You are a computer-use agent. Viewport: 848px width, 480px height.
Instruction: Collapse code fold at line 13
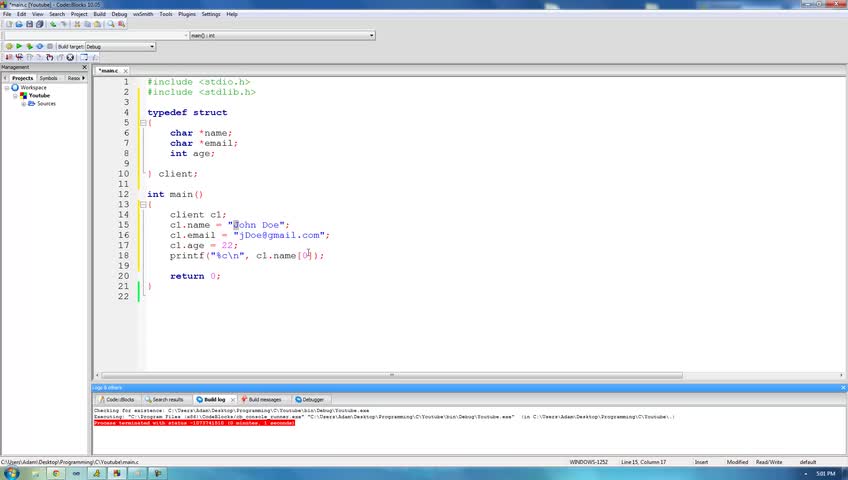point(143,204)
